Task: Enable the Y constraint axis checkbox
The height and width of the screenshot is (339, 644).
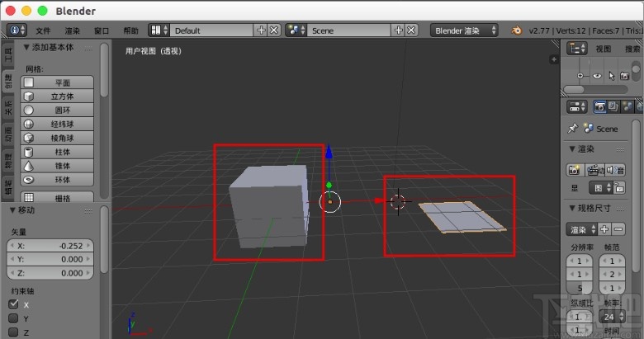Action: coord(13,318)
